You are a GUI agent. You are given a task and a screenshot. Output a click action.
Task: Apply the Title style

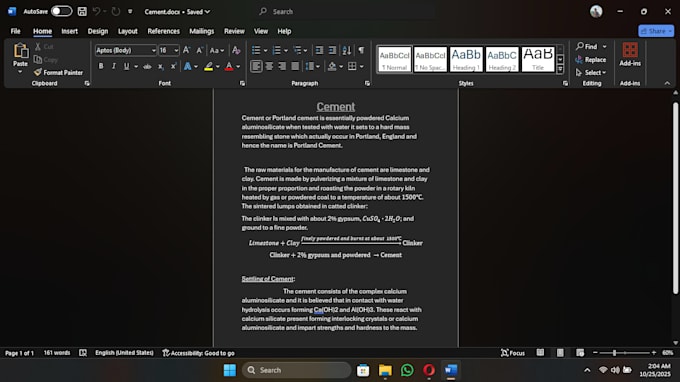coord(538,59)
